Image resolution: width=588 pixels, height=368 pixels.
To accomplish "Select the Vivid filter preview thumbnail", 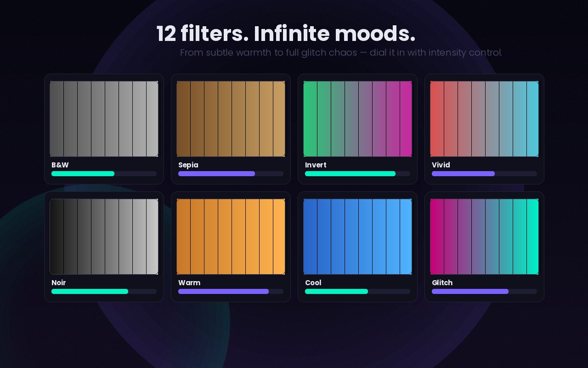I will pos(484,119).
